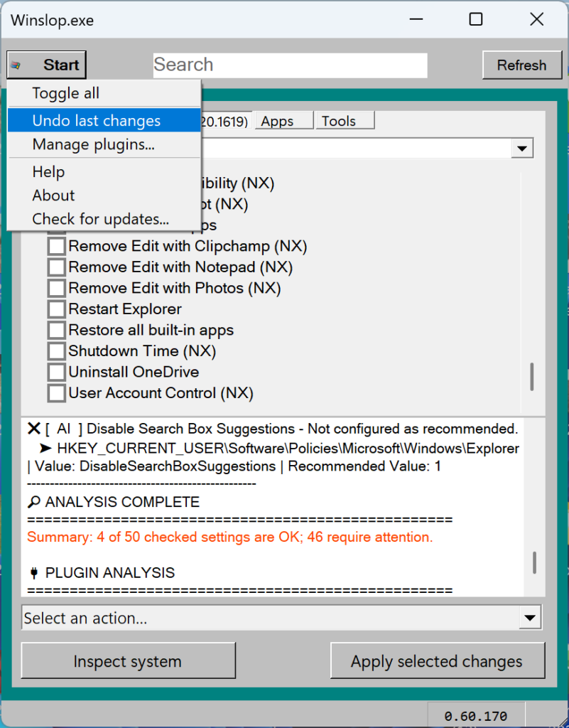
Task: Focus the Search input field
Action: (290, 65)
